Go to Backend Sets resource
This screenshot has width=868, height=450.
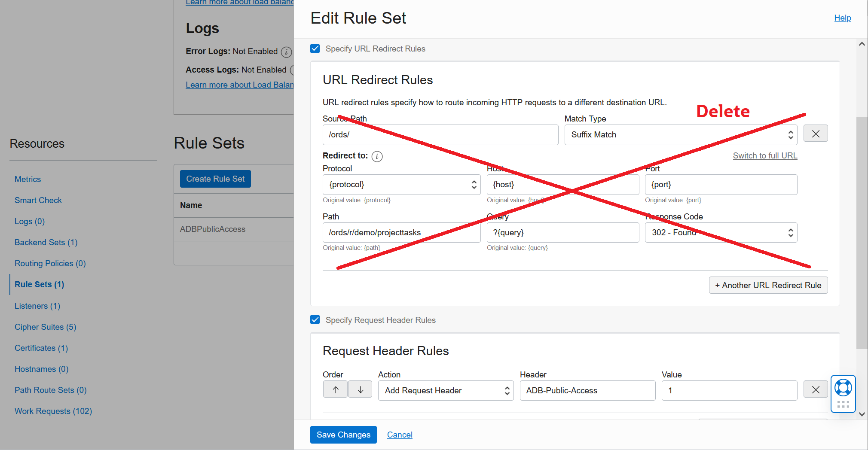[46, 242]
